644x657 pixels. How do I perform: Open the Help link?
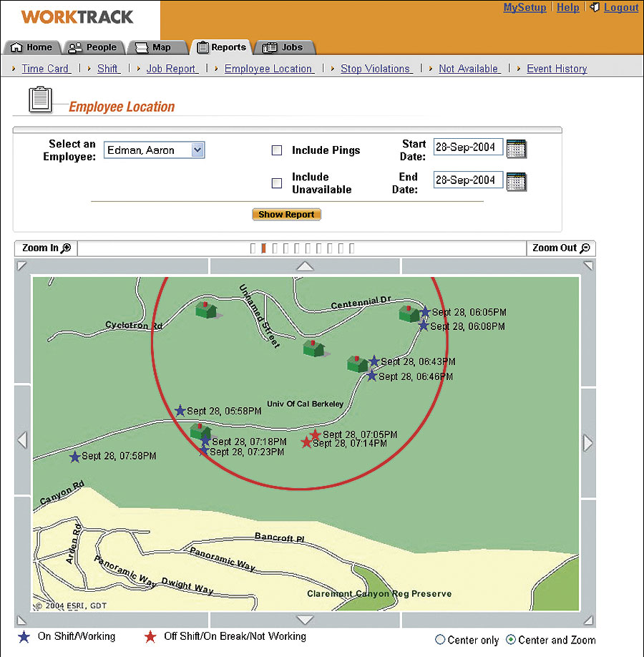pos(567,7)
